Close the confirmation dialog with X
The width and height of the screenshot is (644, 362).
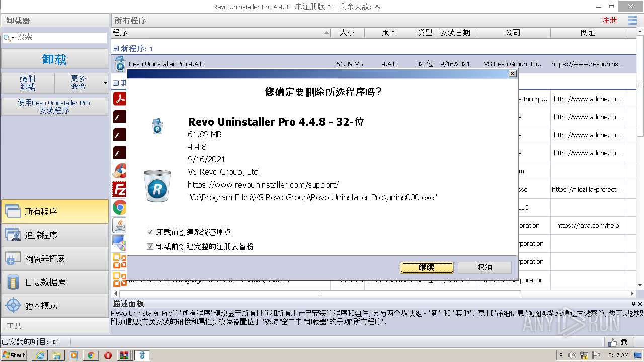pyautogui.click(x=512, y=74)
